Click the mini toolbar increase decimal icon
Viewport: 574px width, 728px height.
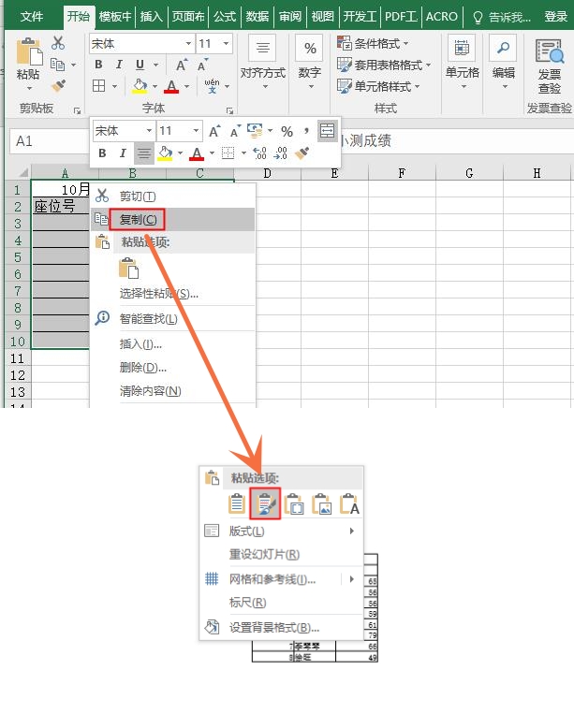(259, 153)
